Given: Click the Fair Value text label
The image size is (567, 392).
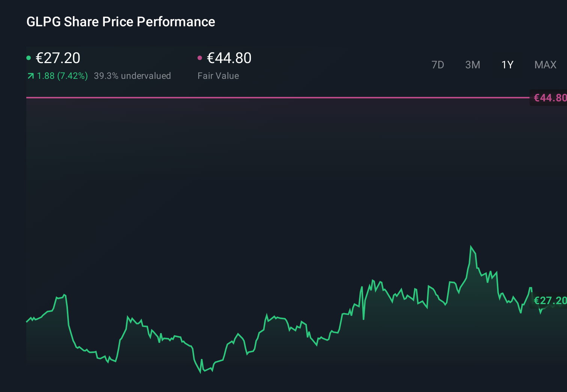Looking at the screenshot, I should pyautogui.click(x=218, y=75).
